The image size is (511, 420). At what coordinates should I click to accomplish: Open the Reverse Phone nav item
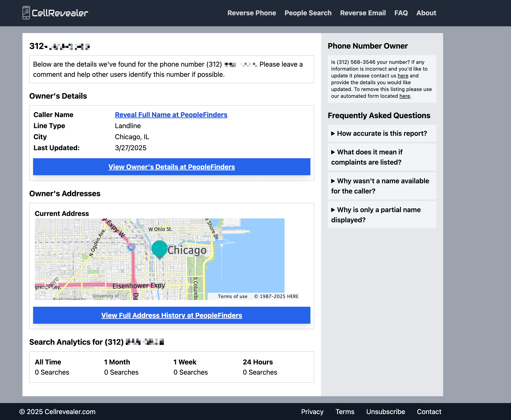pos(251,13)
